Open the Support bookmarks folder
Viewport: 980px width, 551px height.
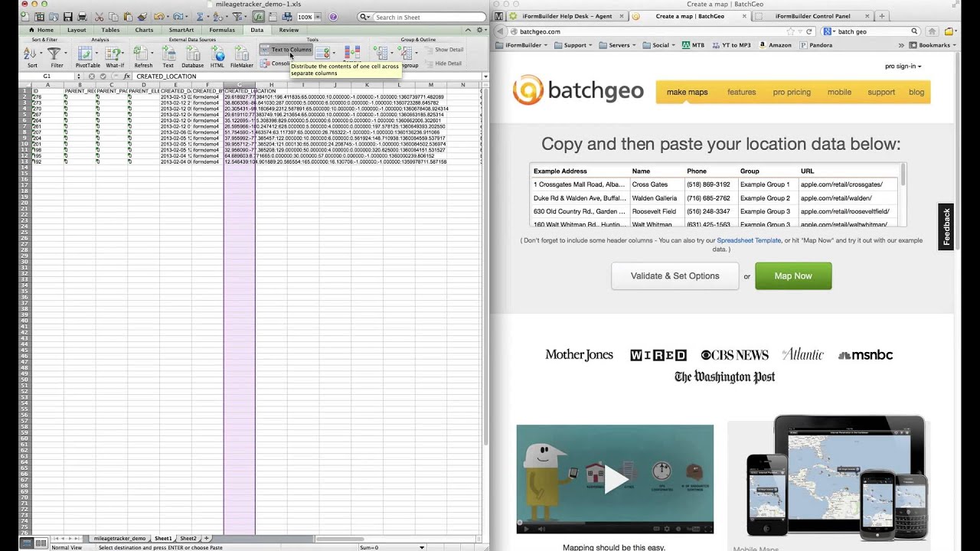click(x=574, y=45)
